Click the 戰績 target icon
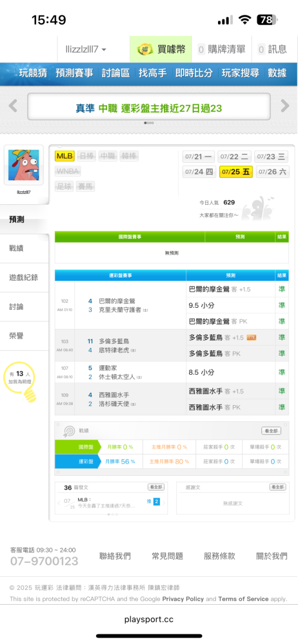Image resolution: width=298 pixels, height=644 pixels. [x=69, y=431]
